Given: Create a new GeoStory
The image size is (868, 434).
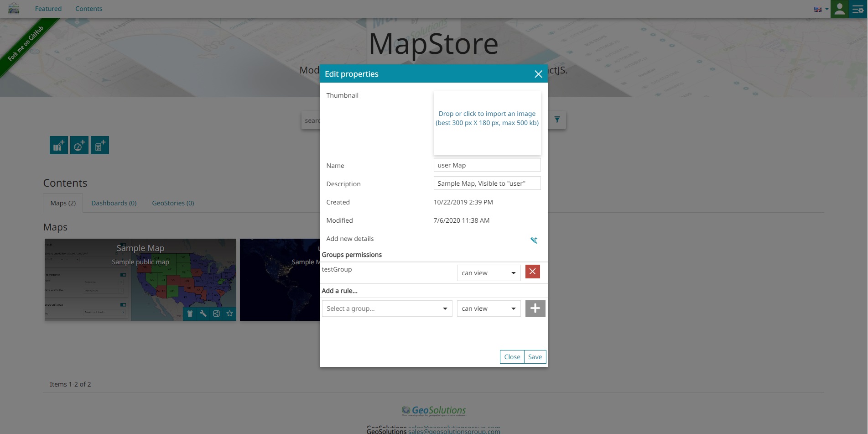Looking at the screenshot, I should click(x=100, y=145).
